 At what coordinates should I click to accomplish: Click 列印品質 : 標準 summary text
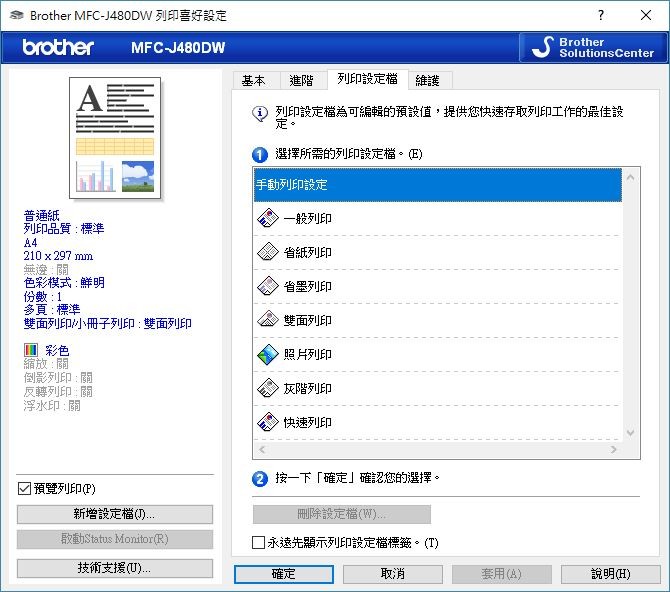pos(64,228)
